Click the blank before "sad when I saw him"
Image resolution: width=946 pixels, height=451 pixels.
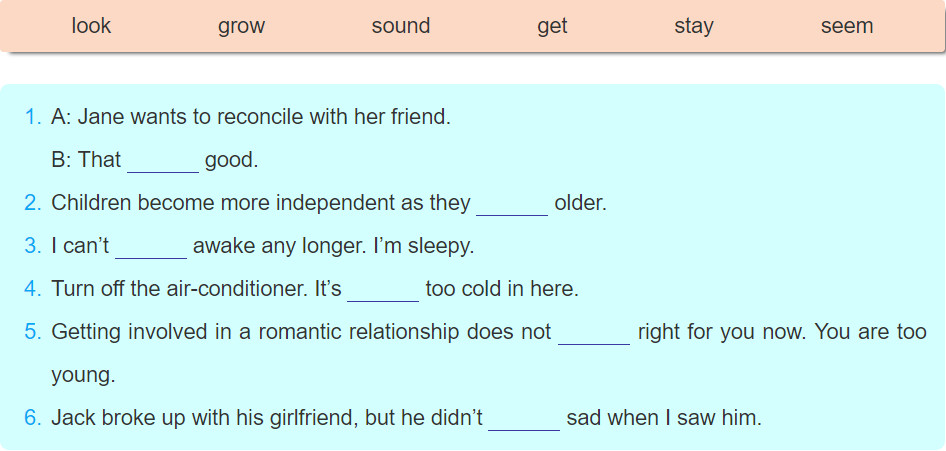(x=524, y=419)
